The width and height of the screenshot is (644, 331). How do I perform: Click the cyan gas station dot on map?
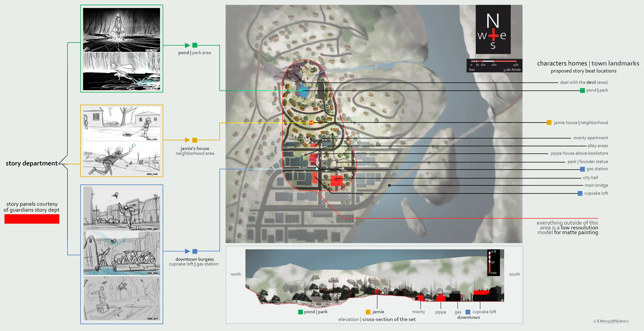(317, 169)
